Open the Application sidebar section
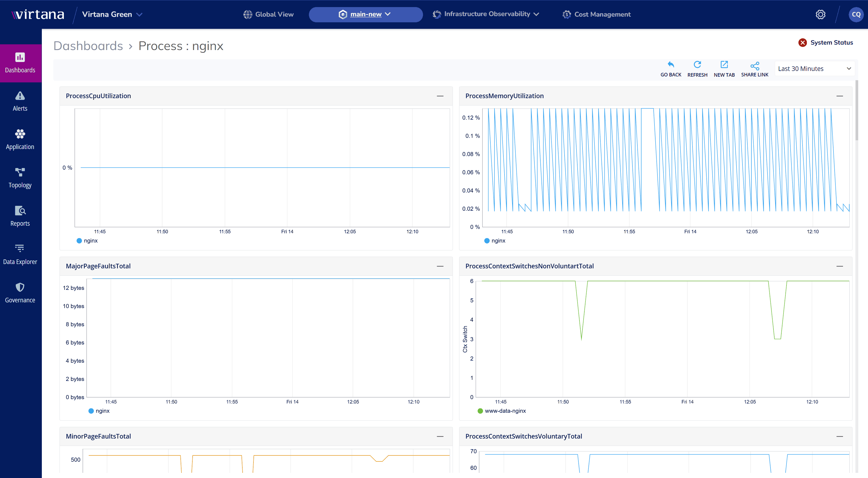 tap(20, 139)
